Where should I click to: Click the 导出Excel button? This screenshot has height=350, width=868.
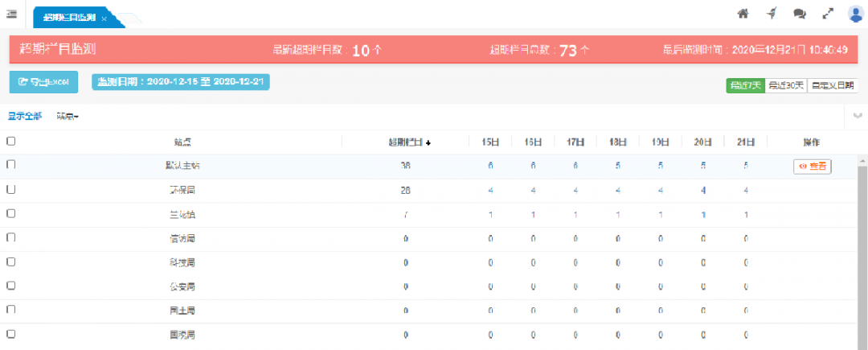(43, 82)
